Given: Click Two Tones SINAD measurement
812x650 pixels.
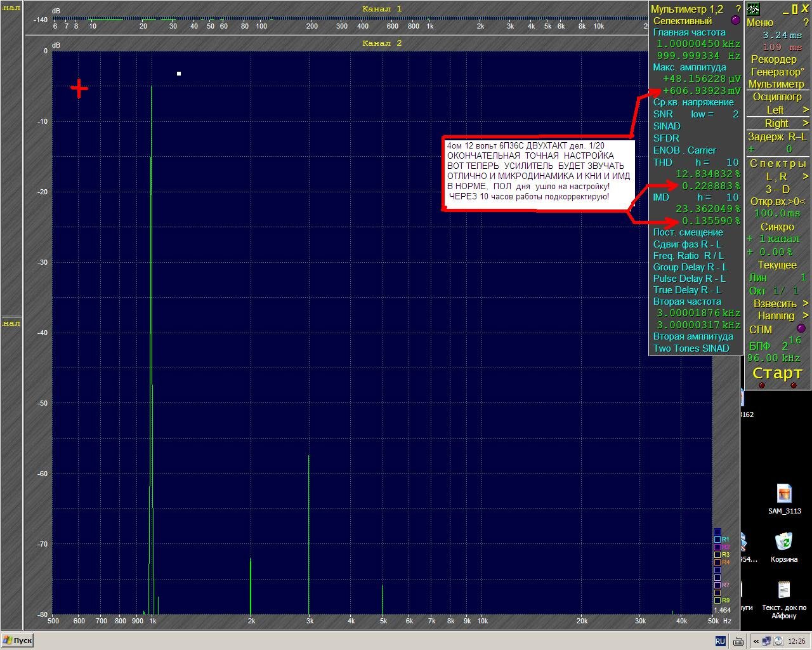Looking at the screenshot, I should point(691,348).
